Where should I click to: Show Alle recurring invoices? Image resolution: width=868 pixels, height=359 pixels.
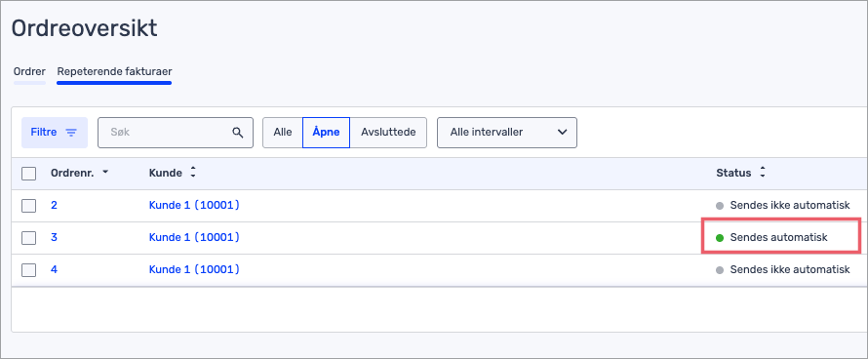(x=282, y=133)
